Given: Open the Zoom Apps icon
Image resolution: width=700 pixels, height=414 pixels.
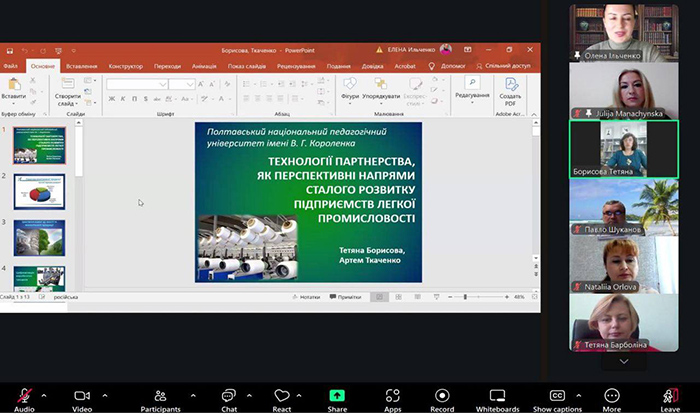Looking at the screenshot, I should (392, 396).
